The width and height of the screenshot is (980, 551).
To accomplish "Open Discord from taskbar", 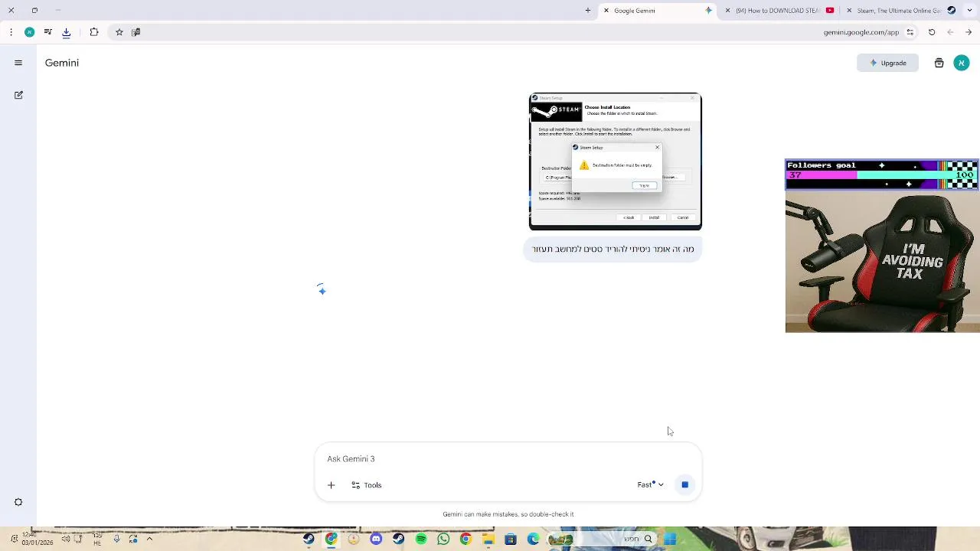I will pyautogui.click(x=376, y=540).
